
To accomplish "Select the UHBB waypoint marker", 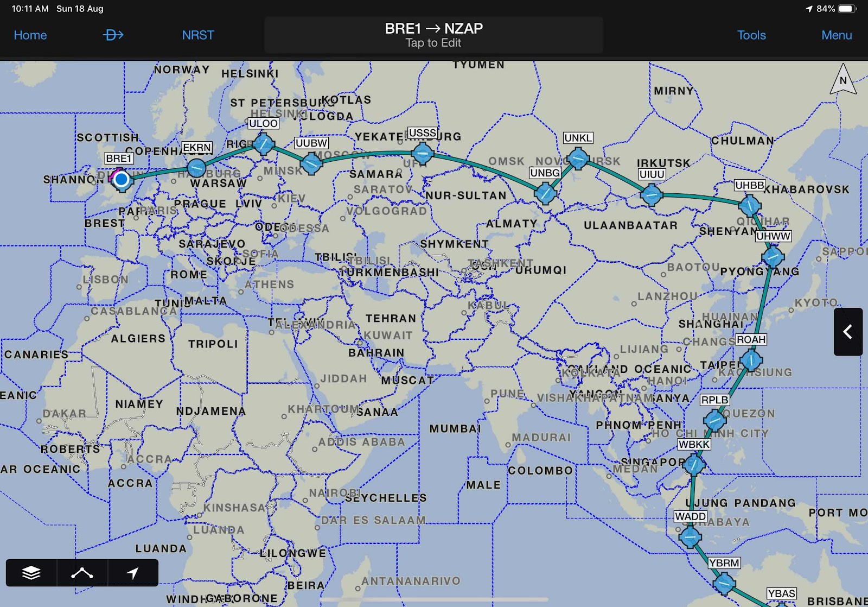I will (750, 205).
